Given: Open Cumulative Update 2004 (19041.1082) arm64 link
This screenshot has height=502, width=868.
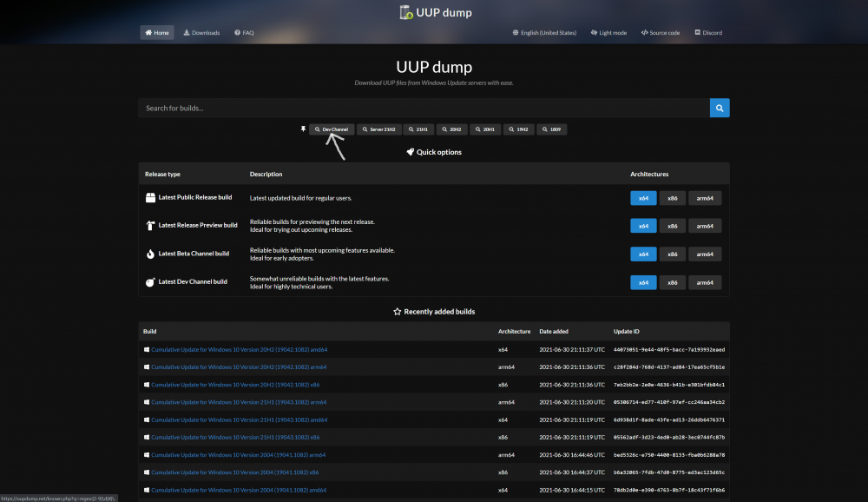Looking at the screenshot, I should 238,455.
